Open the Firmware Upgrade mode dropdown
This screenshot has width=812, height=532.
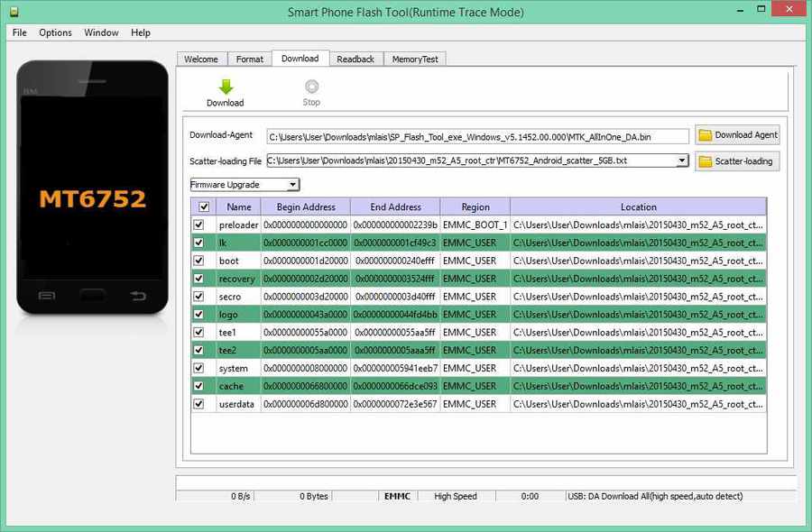[245, 185]
